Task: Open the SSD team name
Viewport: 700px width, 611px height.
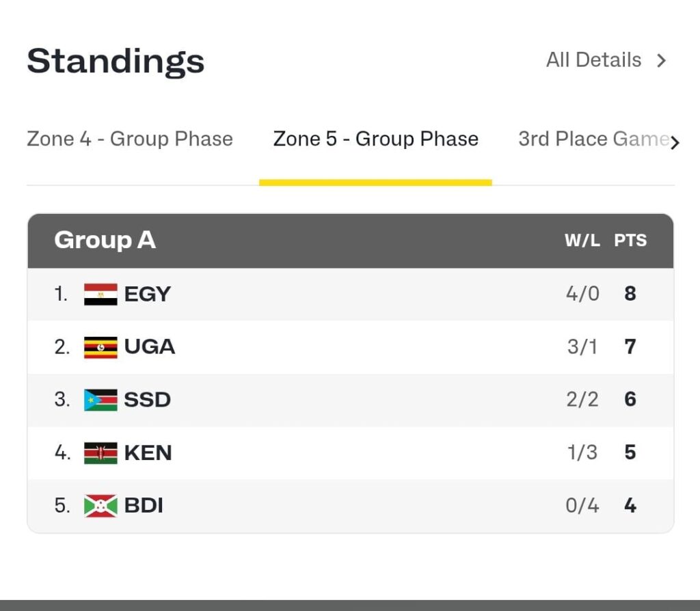Action: (147, 400)
